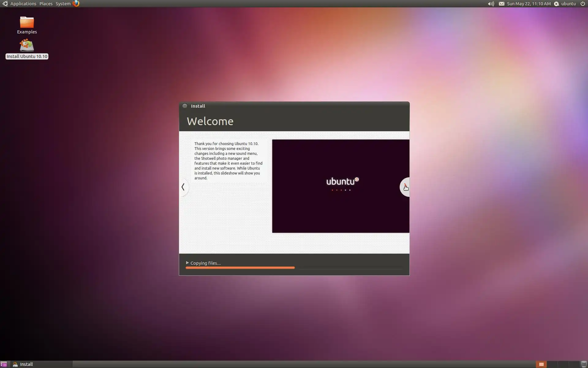Go to previous slide with left arrow

tap(183, 187)
